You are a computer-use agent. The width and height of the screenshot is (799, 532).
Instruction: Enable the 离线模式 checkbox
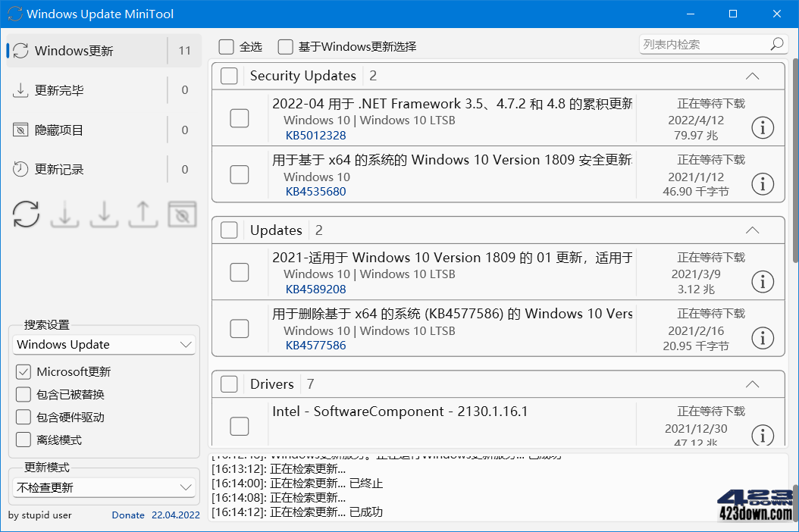[x=23, y=440]
